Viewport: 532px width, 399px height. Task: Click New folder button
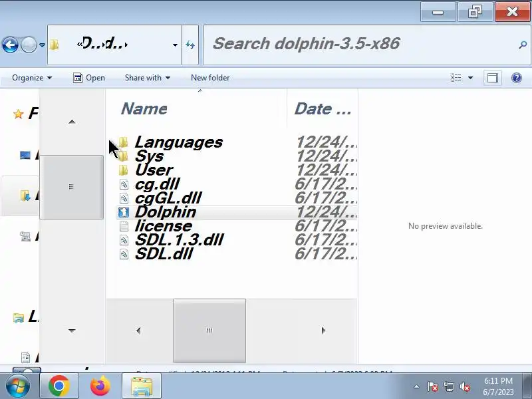click(210, 78)
